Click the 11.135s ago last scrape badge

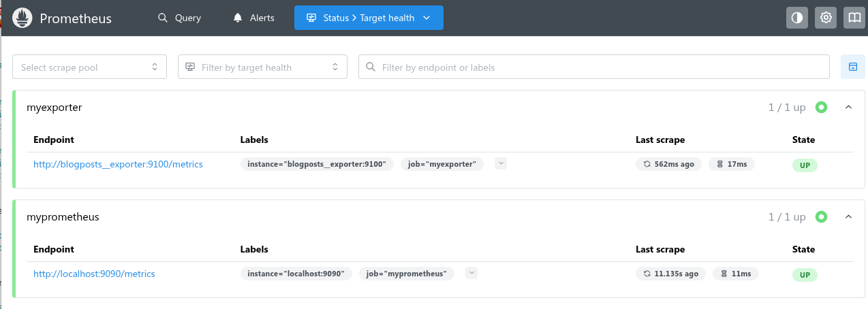point(670,274)
